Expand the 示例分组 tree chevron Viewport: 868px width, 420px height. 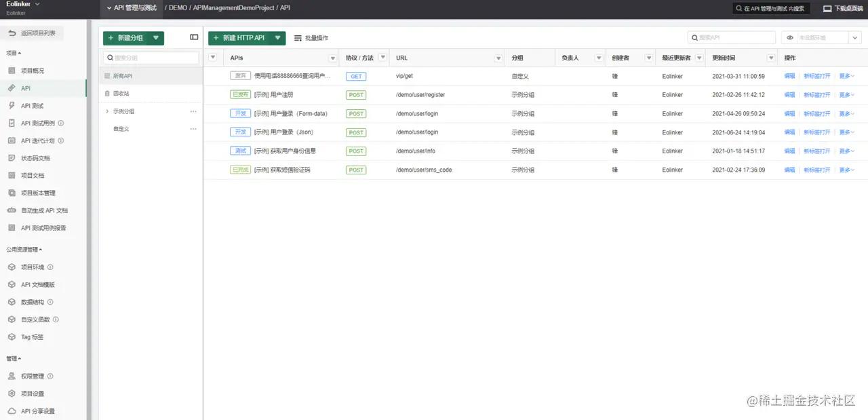click(107, 111)
